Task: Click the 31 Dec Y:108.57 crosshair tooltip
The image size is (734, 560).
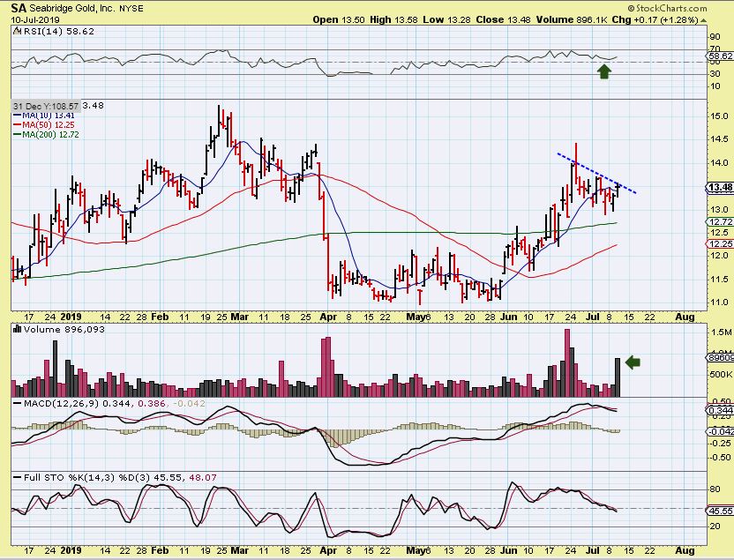Action: (x=46, y=106)
